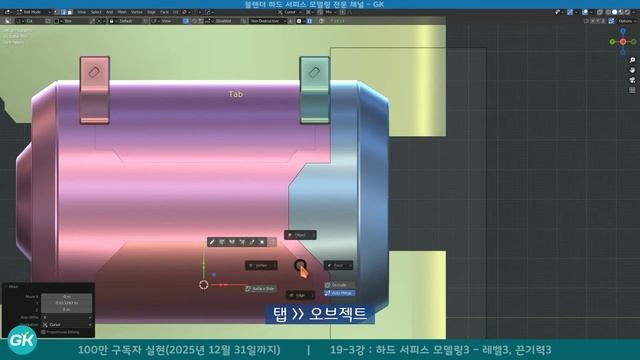Screen dimensions: 640x360
Task: Enable Proportional Editing checkbox in Move panel
Action: tap(43, 332)
